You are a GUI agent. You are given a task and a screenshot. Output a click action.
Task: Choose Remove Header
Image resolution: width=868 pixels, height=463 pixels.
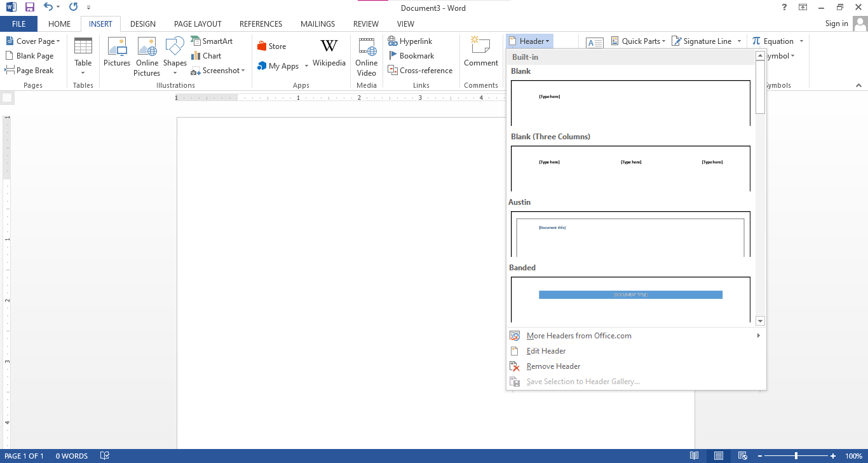pos(553,366)
